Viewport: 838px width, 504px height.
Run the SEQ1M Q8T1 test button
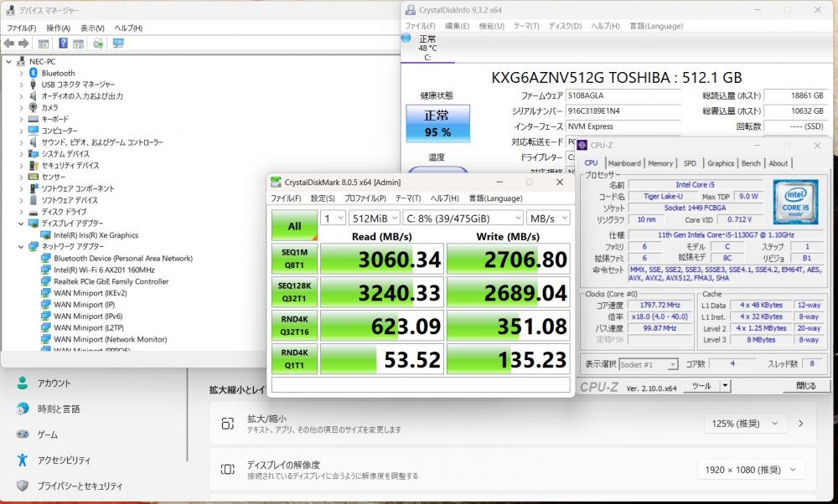point(294,259)
